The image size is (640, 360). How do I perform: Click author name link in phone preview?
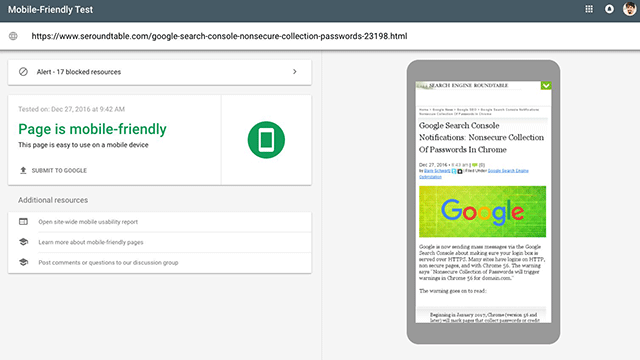(437, 171)
